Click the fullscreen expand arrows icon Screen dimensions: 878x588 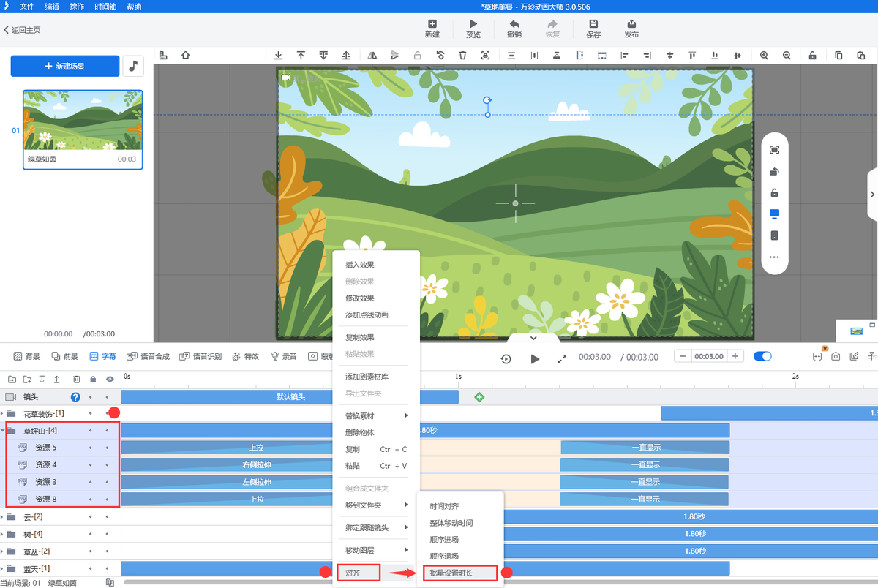point(562,358)
